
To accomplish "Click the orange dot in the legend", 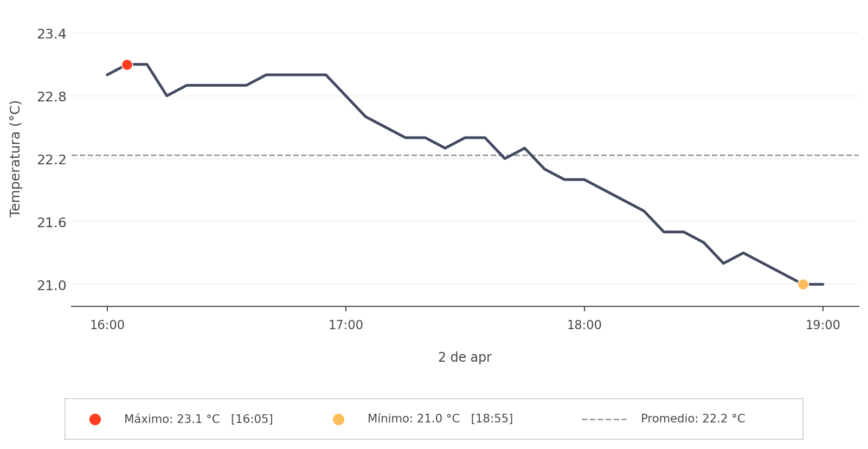I will [x=338, y=419].
